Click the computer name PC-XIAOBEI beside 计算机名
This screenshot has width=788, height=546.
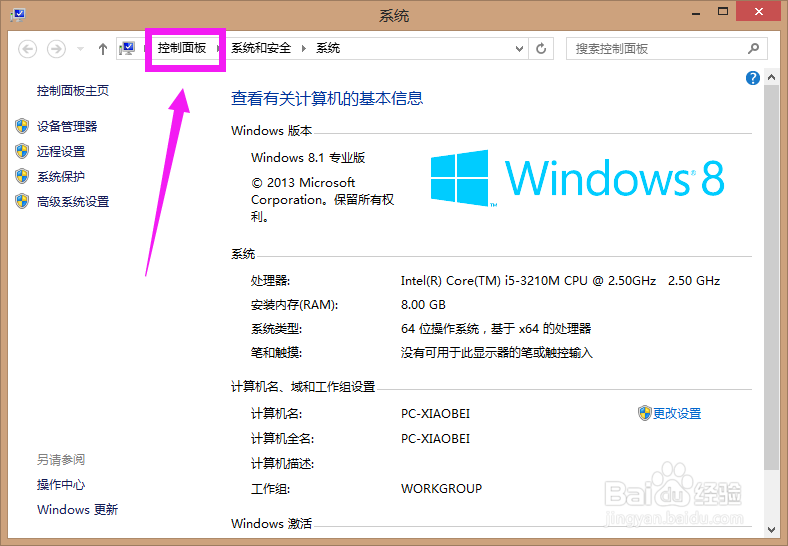point(435,414)
